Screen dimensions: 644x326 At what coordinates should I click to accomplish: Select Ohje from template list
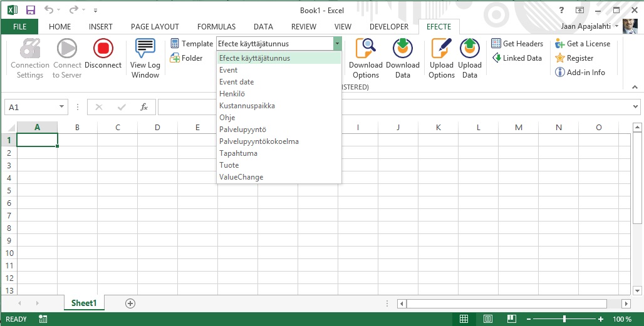point(279,118)
